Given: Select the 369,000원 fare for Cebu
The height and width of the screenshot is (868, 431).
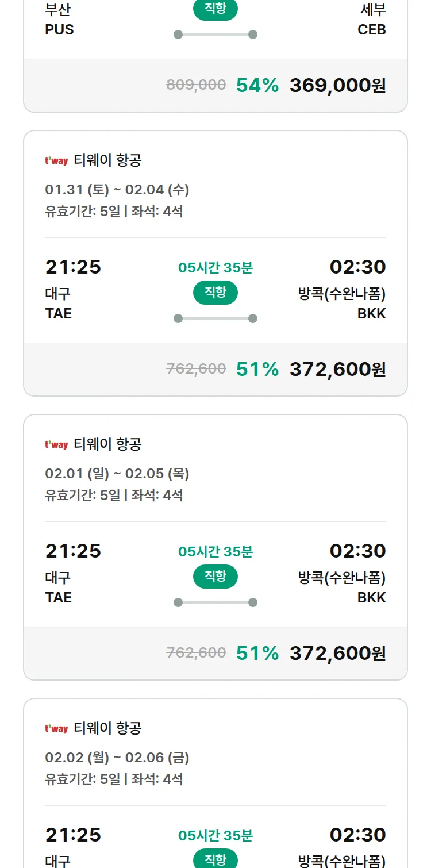Looking at the screenshot, I should pyautogui.click(x=337, y=86).
